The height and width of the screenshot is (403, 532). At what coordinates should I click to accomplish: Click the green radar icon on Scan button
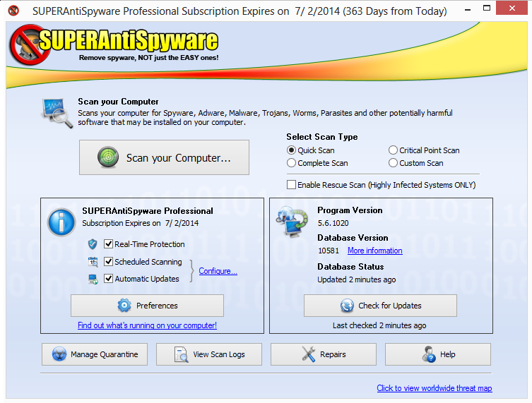click(x=108, y=157)
